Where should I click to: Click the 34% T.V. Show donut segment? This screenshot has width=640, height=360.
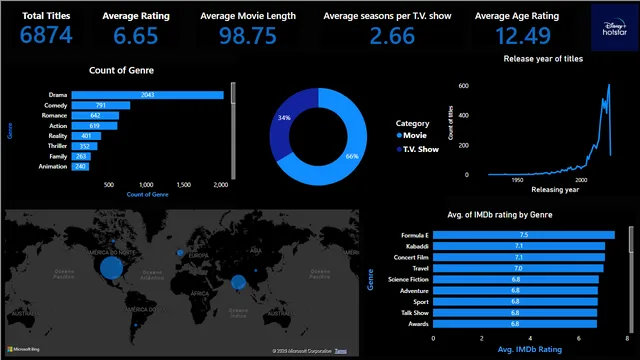tap(283, 118)
